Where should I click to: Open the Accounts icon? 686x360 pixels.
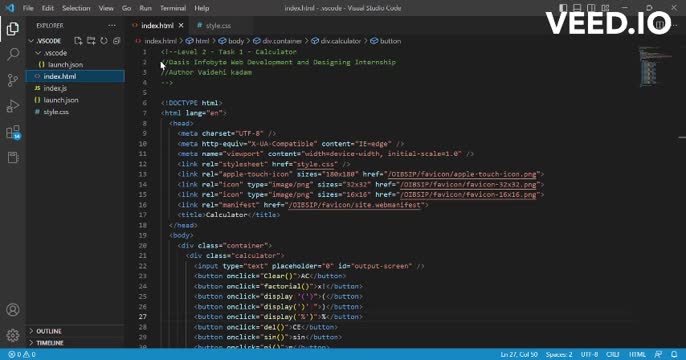(x=13, y=310)
